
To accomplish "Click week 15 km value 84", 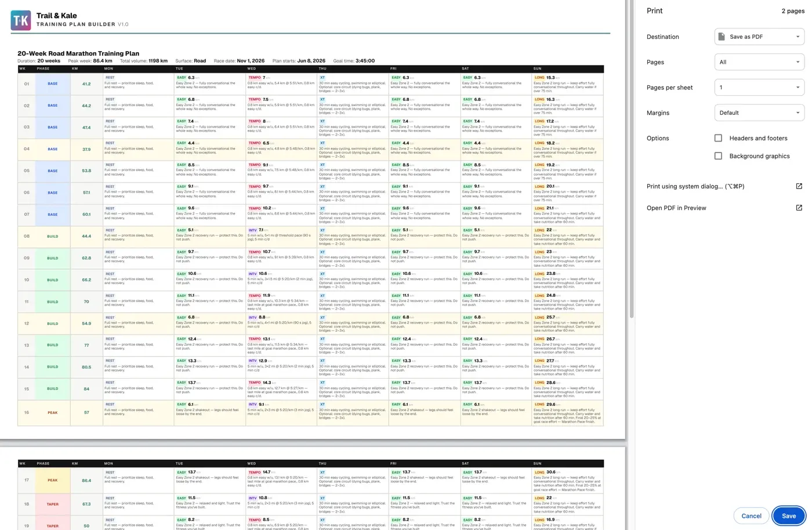I will (x=86, y=389).
